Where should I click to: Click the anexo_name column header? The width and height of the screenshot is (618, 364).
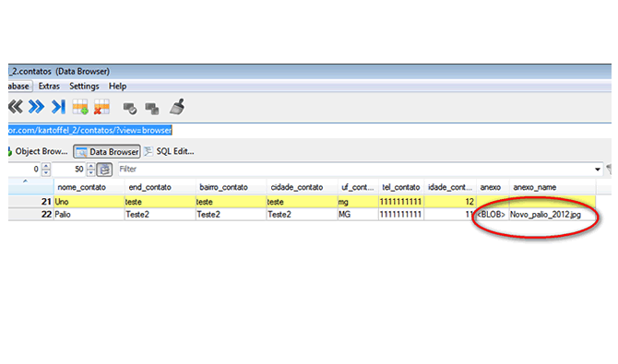click(553, 187)
